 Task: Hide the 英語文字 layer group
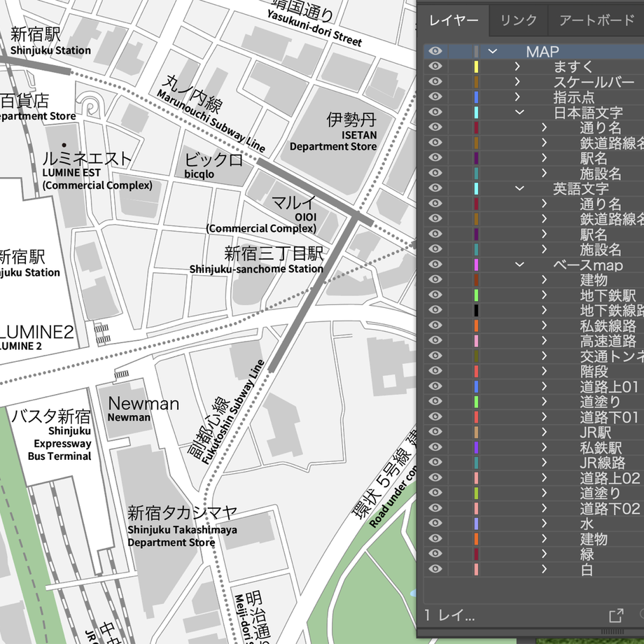(x=435, y=188)
